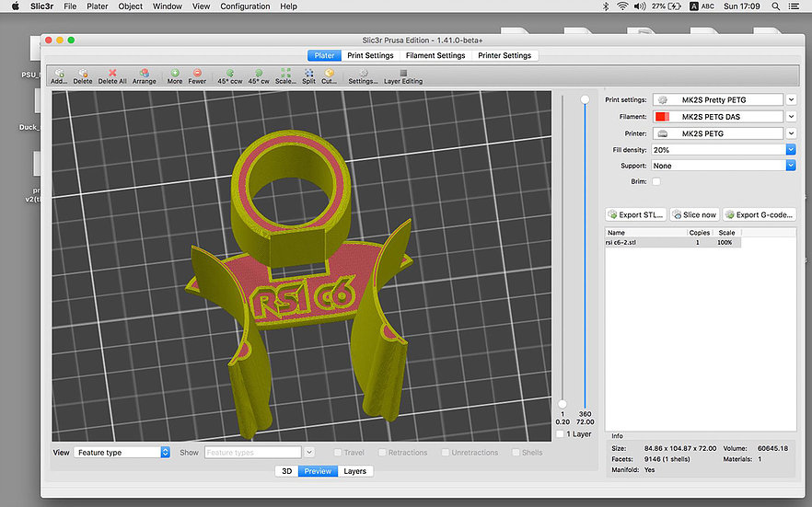Open Notification Center list icon
The height and width of the screenshot is (507, 812).
pos(794,6)
